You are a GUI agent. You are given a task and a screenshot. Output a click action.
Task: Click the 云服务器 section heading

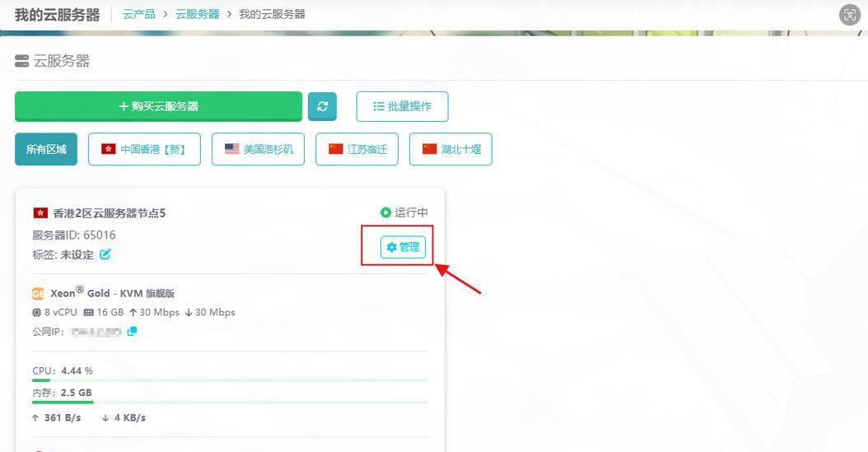coord(62,61)
